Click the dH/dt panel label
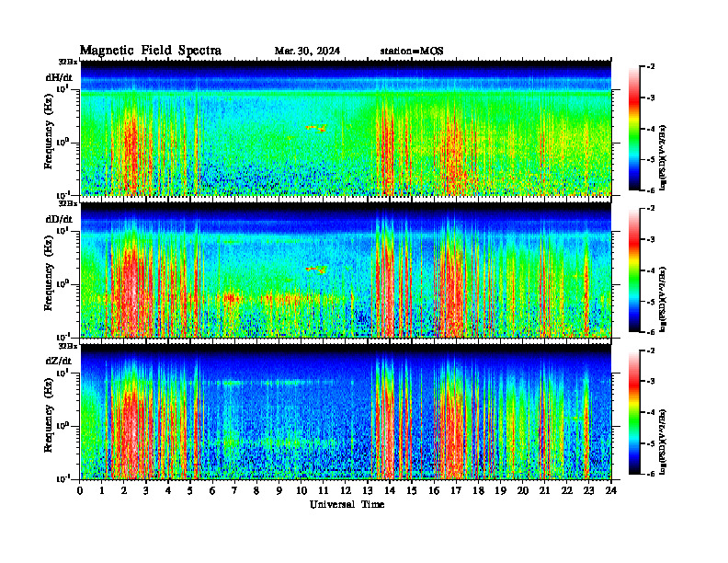This screenshot has height=563, width=728. coord(59,77)
